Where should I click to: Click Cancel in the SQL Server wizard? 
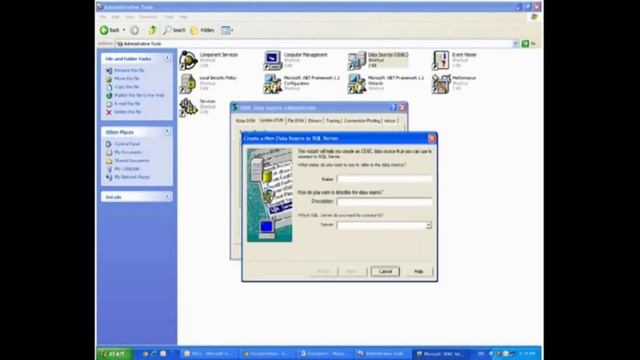click(385, 271)
